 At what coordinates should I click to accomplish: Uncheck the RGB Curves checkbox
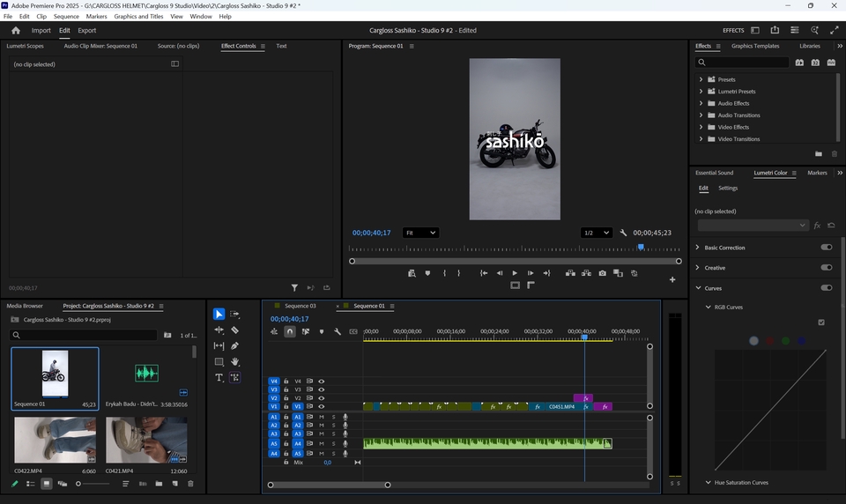[821, 322]
